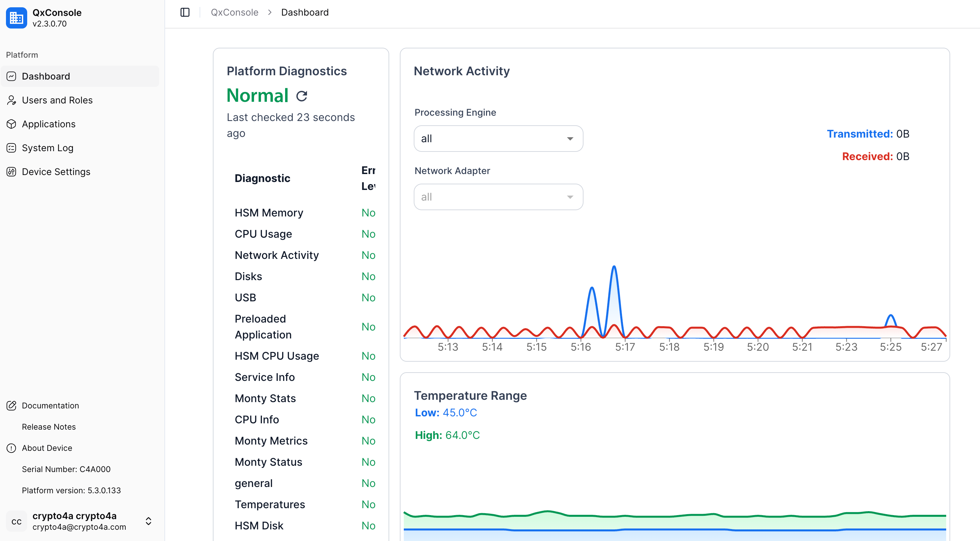The height and width of the screenshot is (541, 980).
Task: Click the QxConsole breadcrumb
Action: coord(234,12)
